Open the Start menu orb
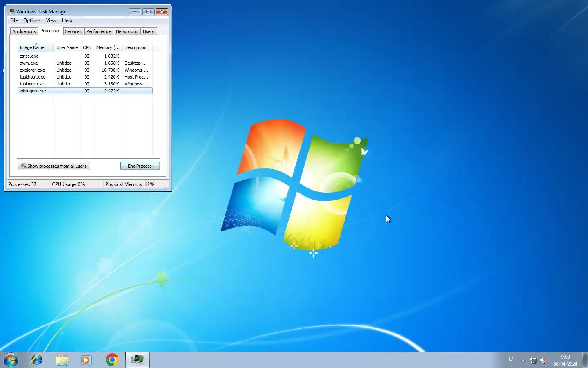This screenshot has height=368, width=588. click(x=11, y=360)
